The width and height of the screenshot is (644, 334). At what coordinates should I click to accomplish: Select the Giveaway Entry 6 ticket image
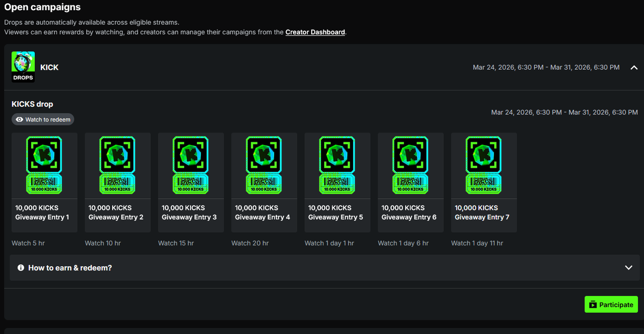tap(411, 165)
